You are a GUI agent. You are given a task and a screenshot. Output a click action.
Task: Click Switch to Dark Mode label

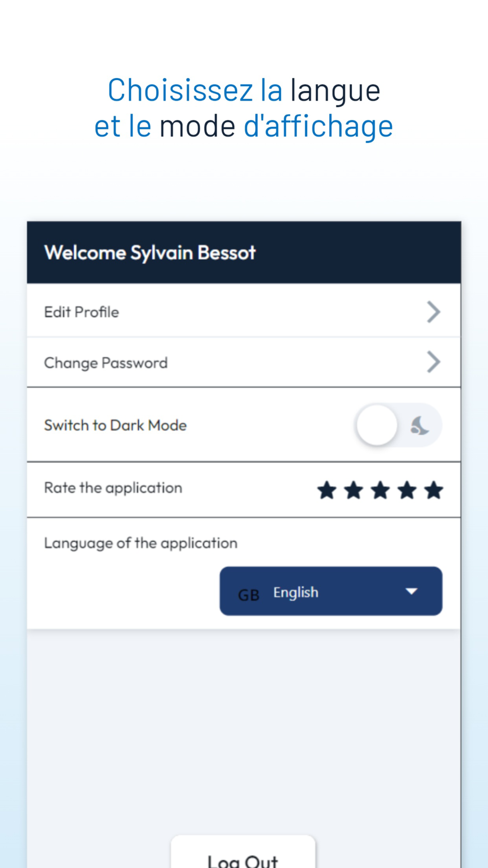tap(115, 425)
